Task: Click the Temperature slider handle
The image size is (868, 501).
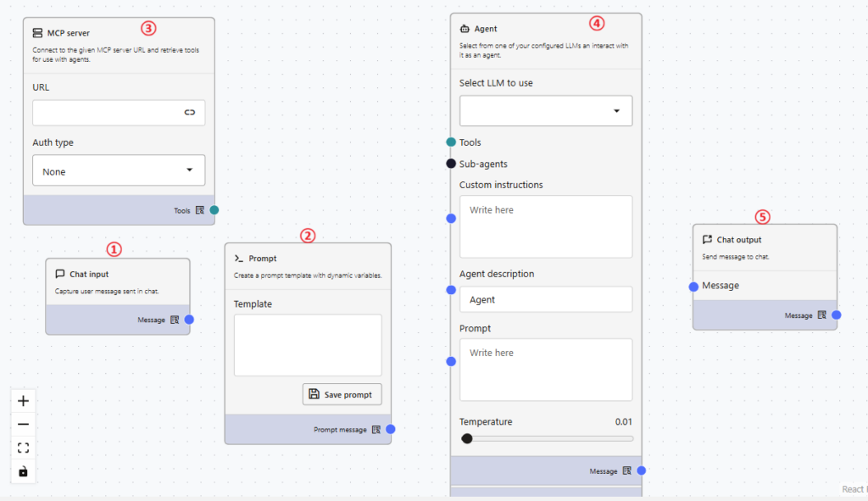Action: pos(467,438)
